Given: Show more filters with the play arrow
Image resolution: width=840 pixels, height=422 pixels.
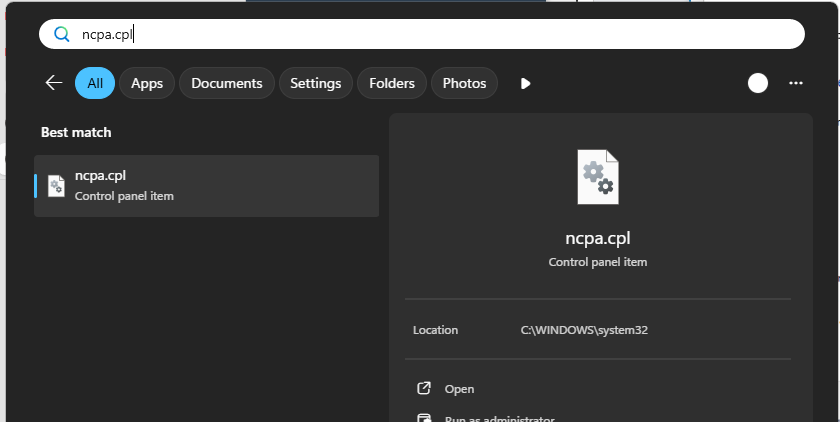Looking at the screenshot, I should coord(525,84).
